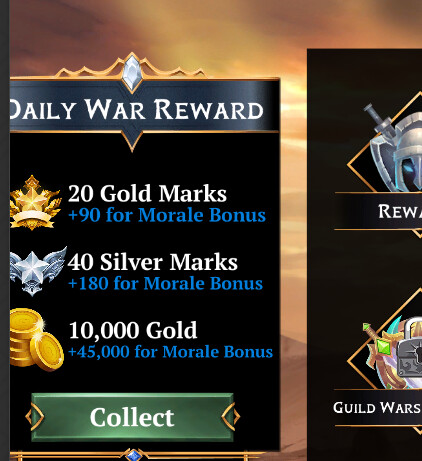
Task: Click the white diamond gem atop banner
Action: (132, 73)
